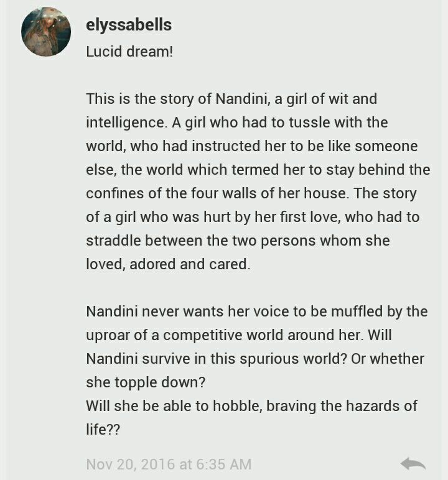Click the word "intelligence" in the comment
The image size is (448, 480).
[x=125, y=122]
